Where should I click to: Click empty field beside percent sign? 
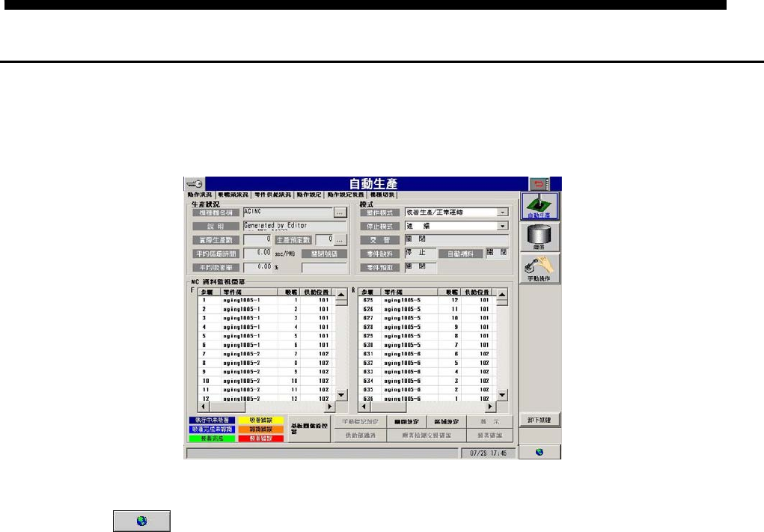(324, 267)
